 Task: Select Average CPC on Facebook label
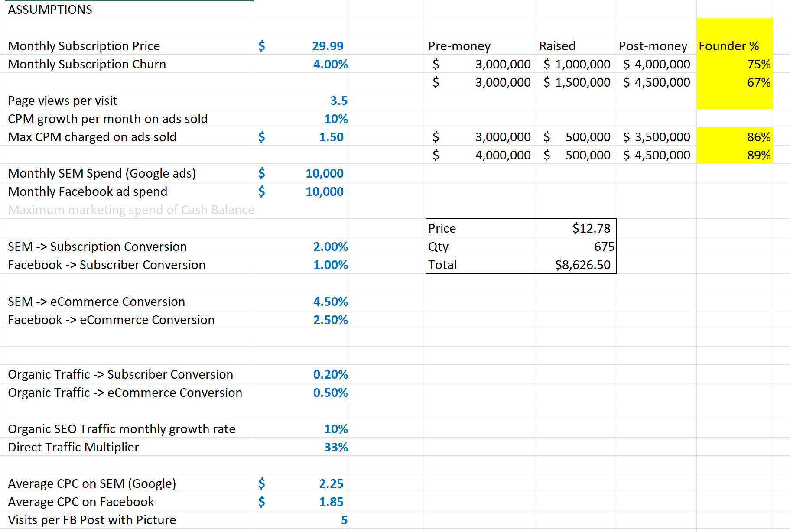[128, 501]
